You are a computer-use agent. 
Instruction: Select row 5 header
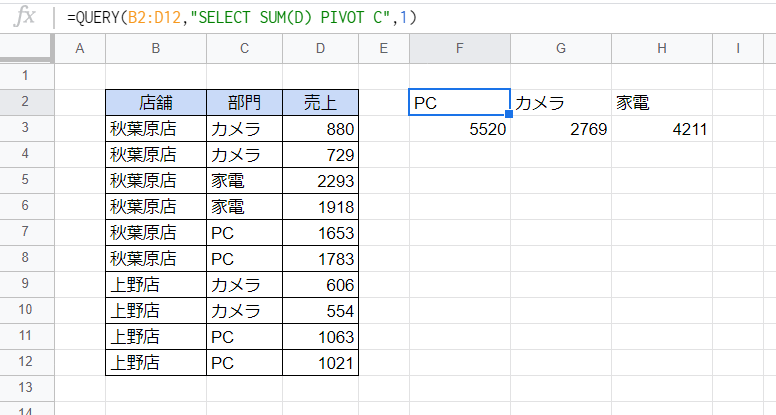pyautogui.click(x=25, y=180)
